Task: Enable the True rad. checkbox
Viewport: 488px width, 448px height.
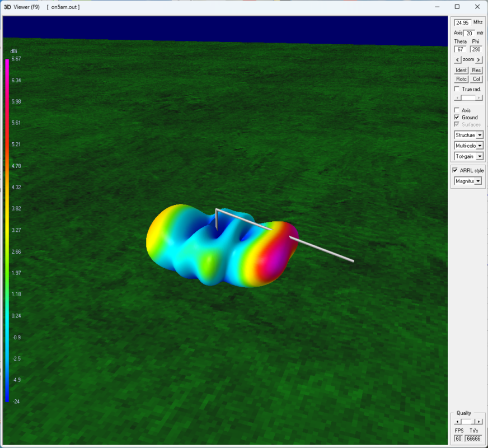Action: coord(457,89)
